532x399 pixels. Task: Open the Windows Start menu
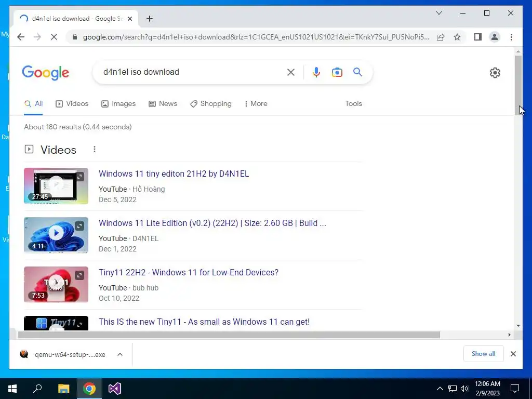12,389
